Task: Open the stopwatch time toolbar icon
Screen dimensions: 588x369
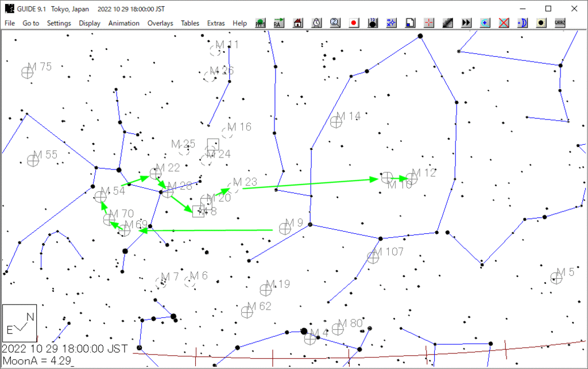Action: (317, 23)
